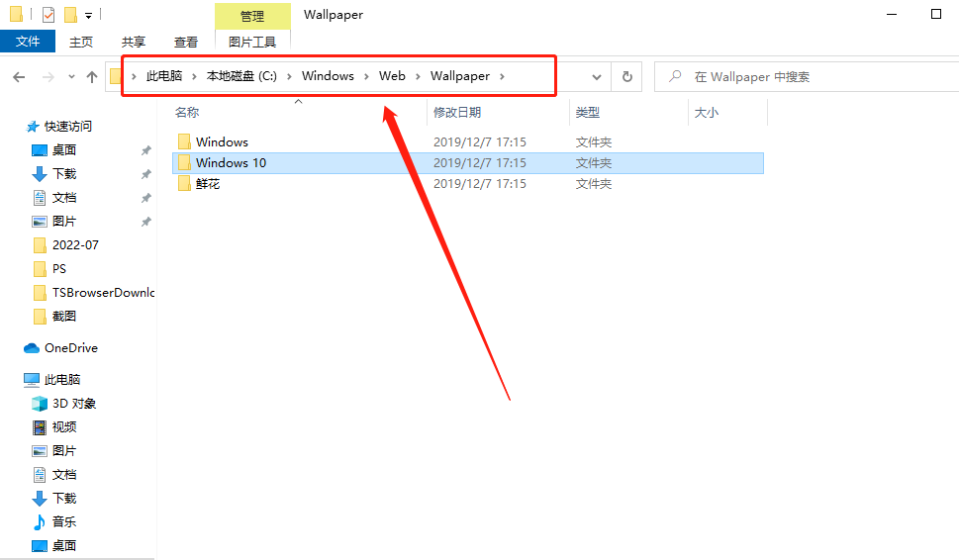Click the pin icon next to 图片
Image resolution: width=959 pixels, height=560 pixels.
point(145,222)
